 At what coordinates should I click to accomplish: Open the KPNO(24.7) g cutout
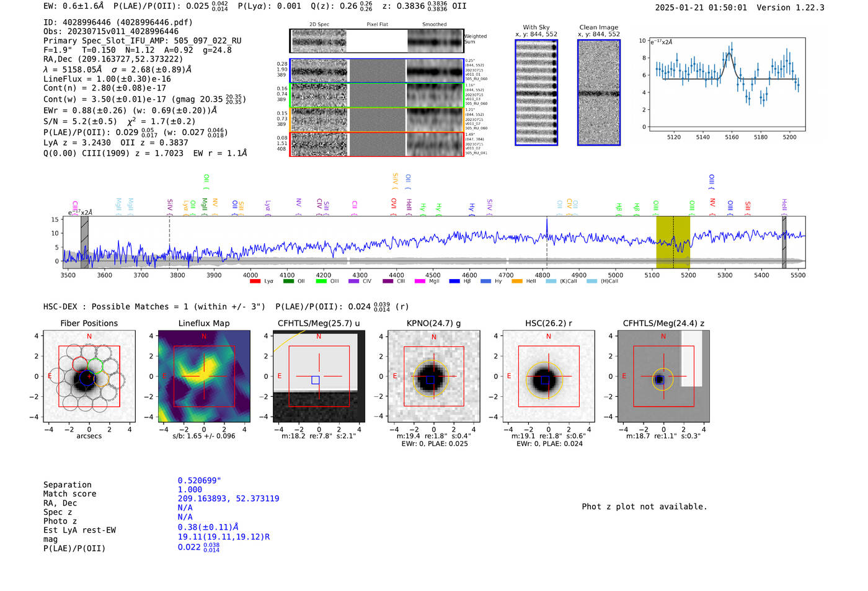tap(433, 376)
